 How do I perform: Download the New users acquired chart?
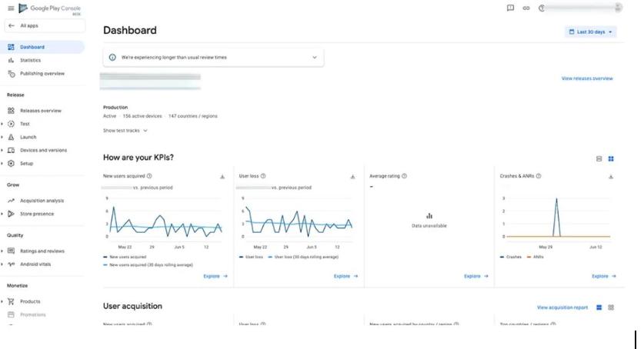click(x=222, y=176)
